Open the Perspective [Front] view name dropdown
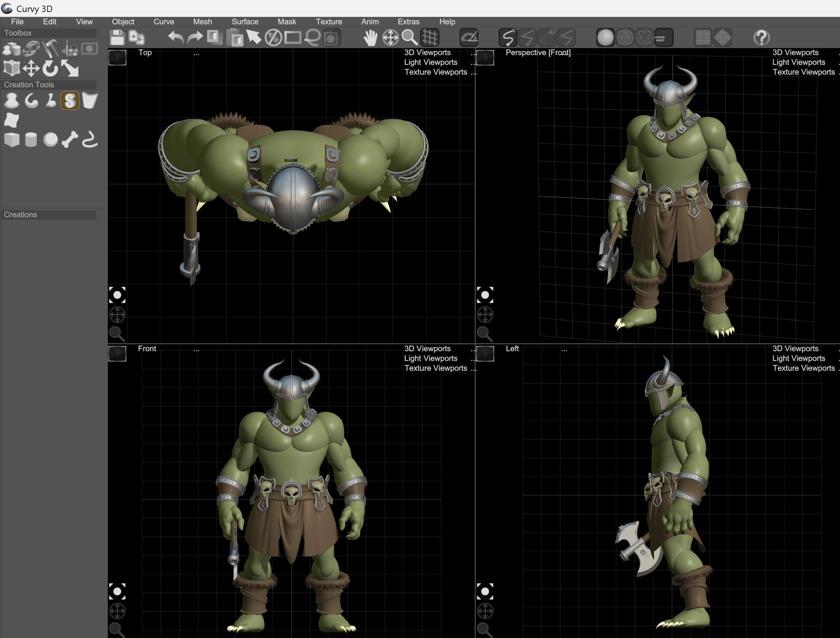Image resolution: width=840 pixels, height=638 pixels. (x=538, y=53)
